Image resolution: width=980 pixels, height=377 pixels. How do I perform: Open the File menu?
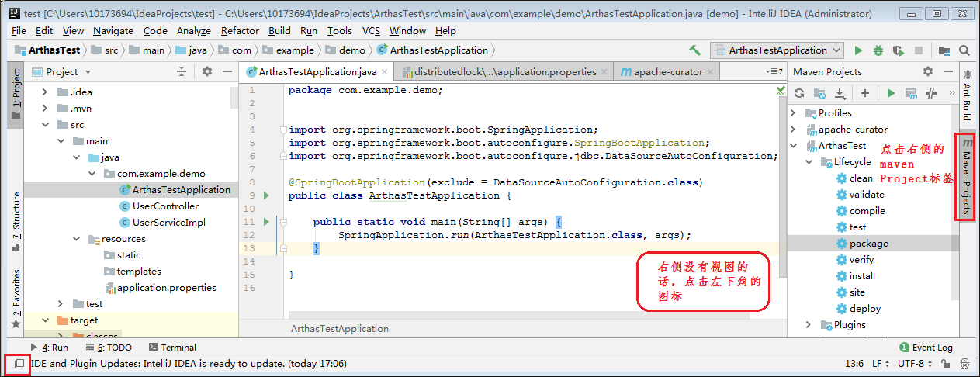point(19,30)
